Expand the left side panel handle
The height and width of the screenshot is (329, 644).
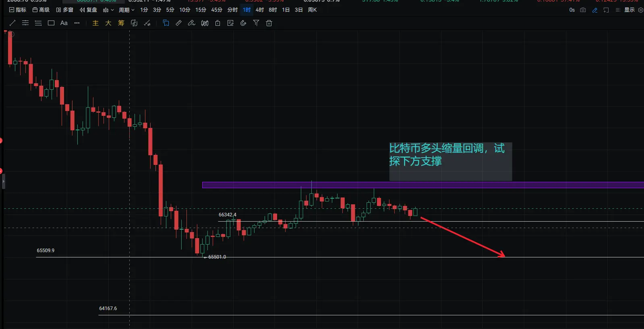point(3,181)
